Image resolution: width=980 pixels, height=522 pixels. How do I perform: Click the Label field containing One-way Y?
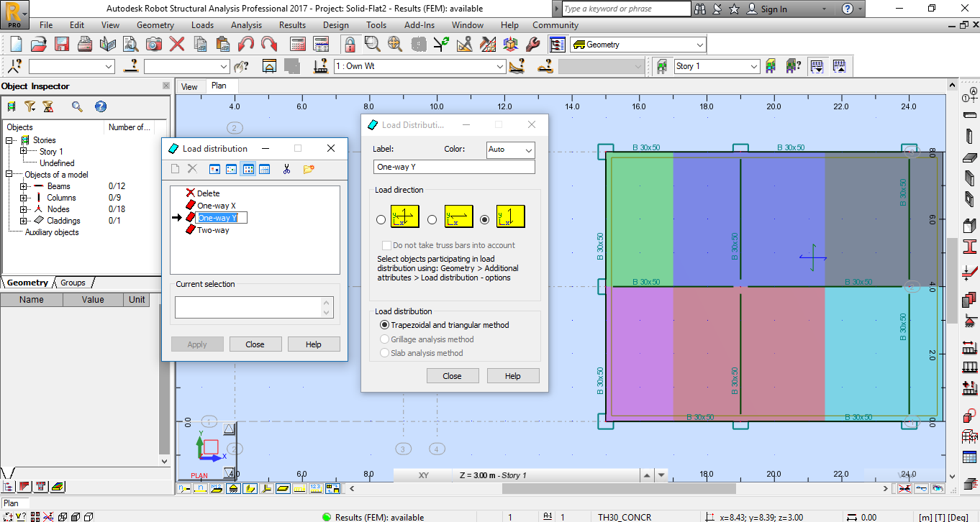pos(454,167)
